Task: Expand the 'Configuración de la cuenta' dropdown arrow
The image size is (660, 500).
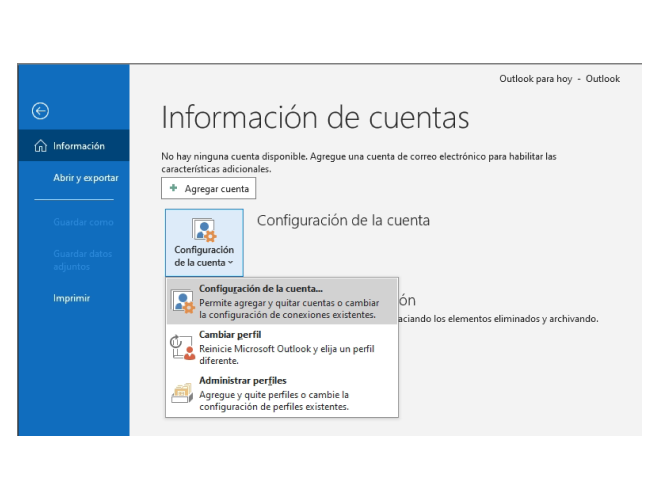Action: pos(231,263)
